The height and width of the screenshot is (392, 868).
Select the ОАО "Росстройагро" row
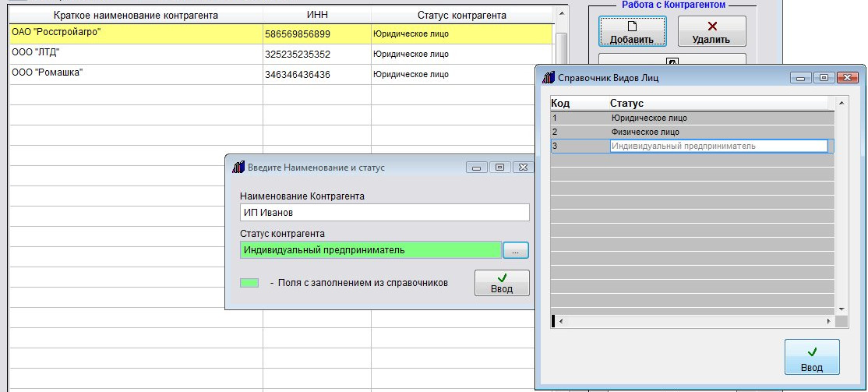pos(281,34)
